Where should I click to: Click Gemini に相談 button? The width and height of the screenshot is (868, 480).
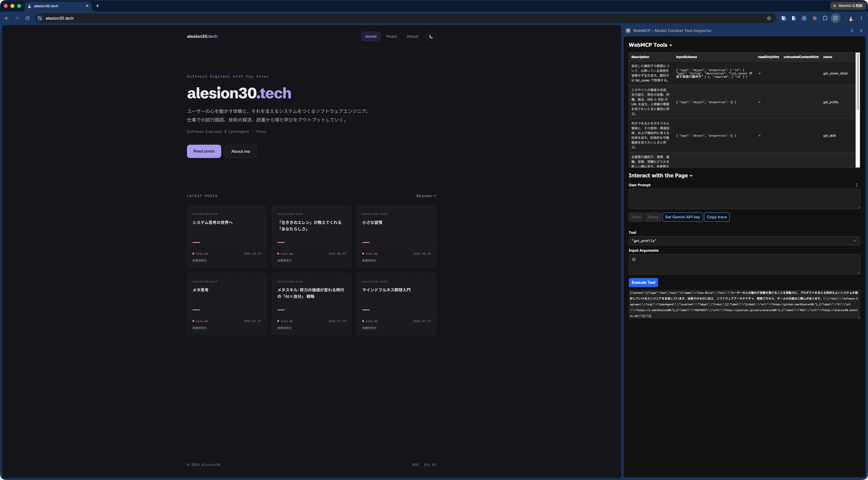point(848,6)
